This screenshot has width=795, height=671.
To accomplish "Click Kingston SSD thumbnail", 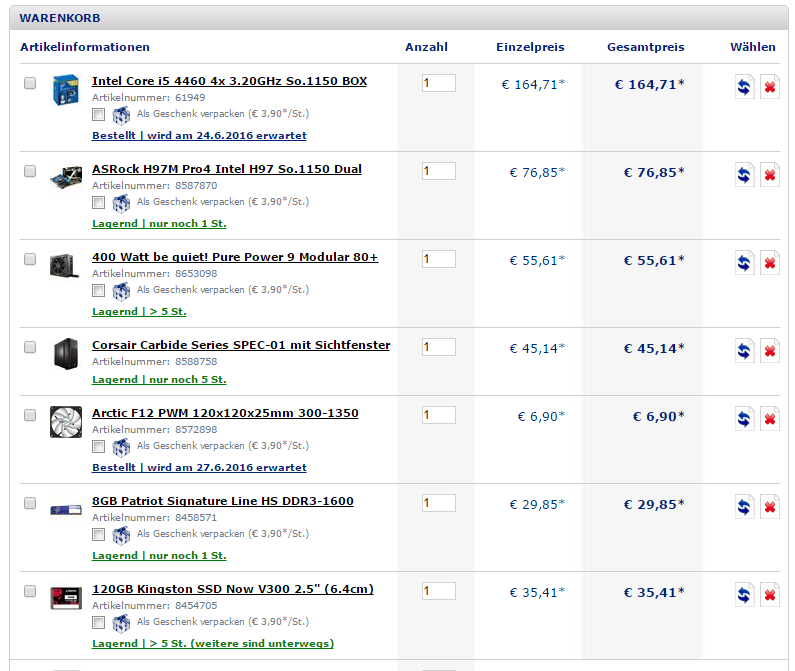I will click(66, 598).
